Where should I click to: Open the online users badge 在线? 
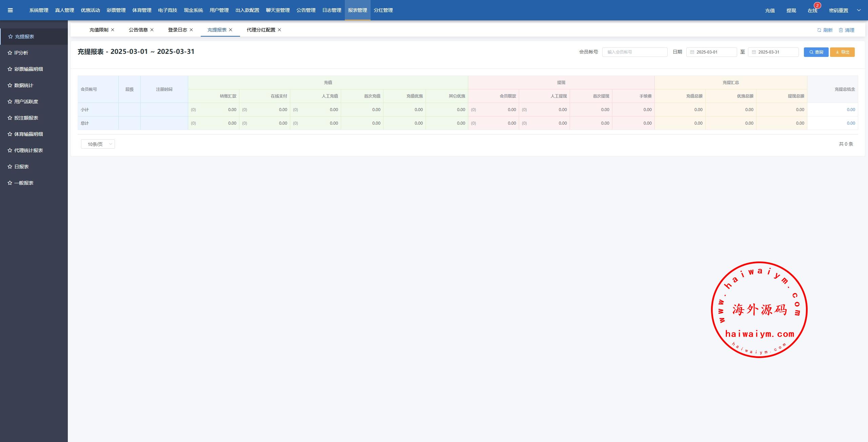pos(812,10)
